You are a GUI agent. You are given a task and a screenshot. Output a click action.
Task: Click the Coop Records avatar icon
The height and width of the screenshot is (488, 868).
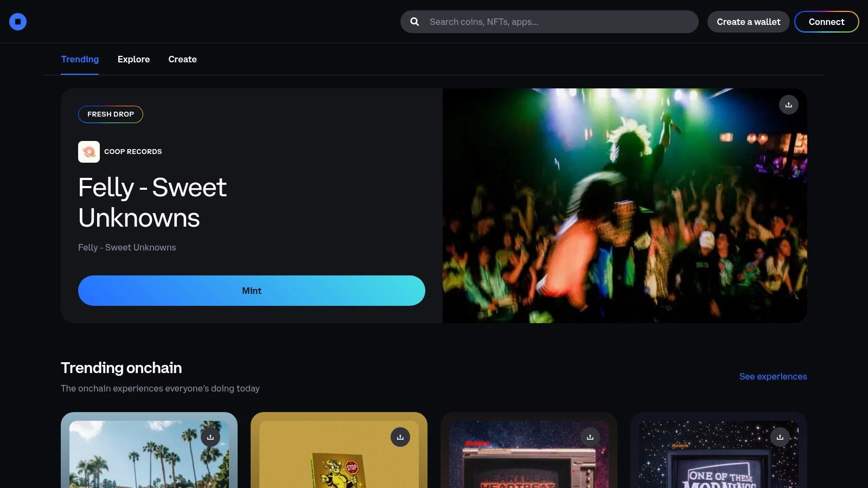pyautogui.click(x=89, y=152)
